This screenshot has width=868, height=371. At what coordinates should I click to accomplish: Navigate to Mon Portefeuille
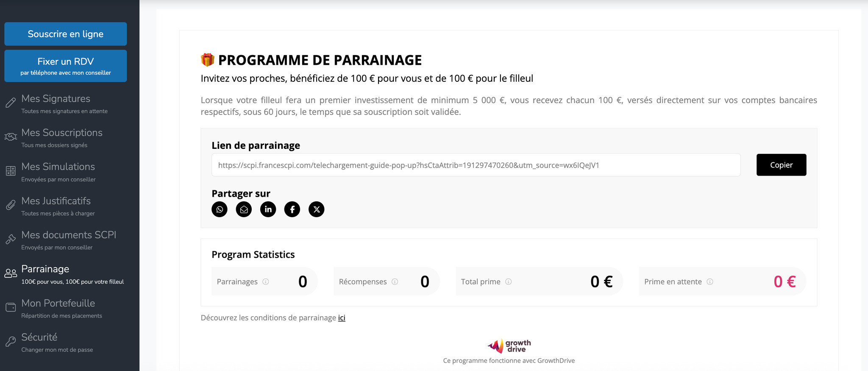point(58,308)
